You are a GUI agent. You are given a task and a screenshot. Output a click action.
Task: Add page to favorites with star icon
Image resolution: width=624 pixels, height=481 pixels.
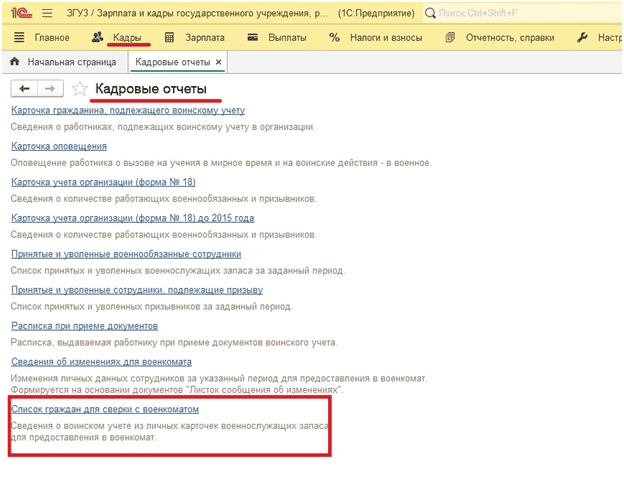click(x=79, y=88)
